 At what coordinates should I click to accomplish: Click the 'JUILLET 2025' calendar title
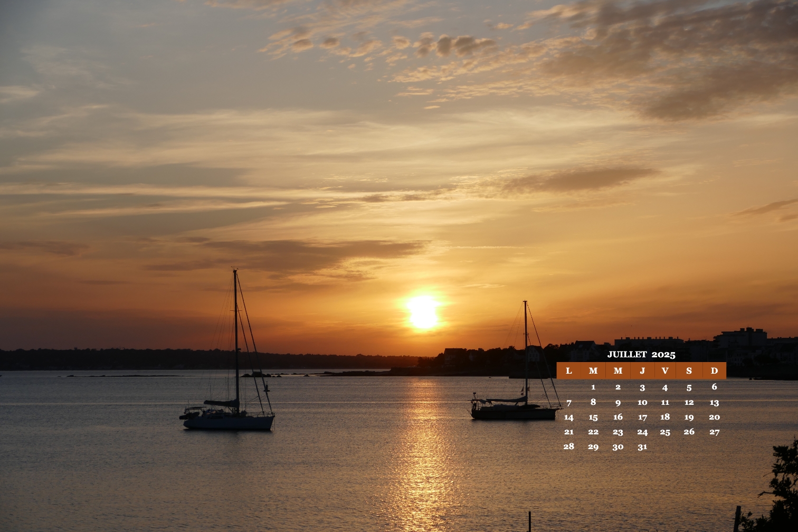pos(641,354)
